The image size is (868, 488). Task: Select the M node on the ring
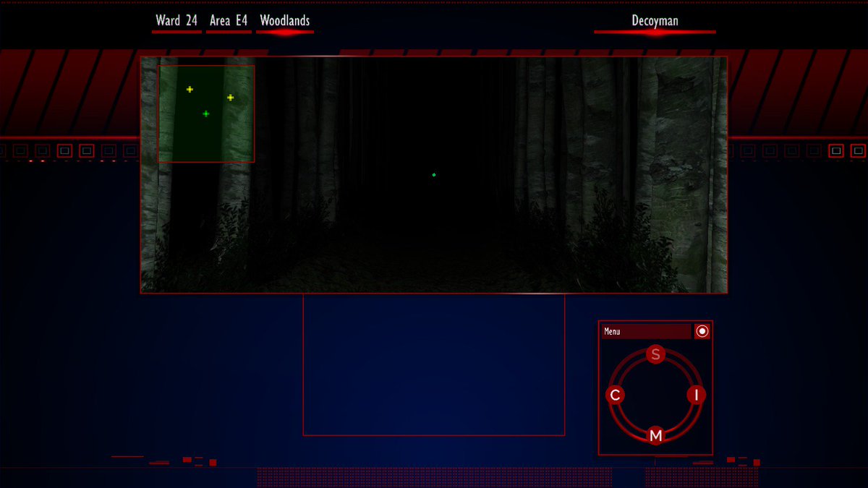tap(655, 435)
